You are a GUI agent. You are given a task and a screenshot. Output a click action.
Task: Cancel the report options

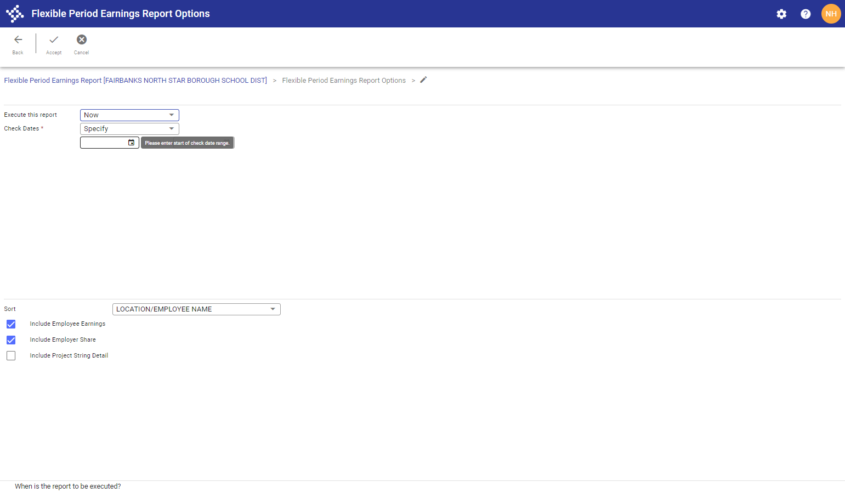82,44
